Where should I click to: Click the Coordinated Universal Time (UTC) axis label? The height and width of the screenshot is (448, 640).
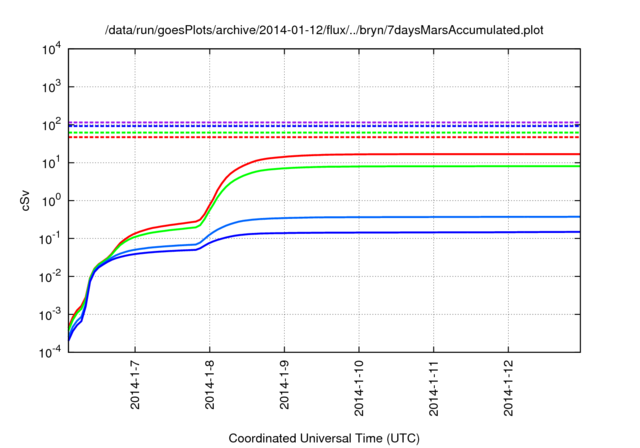point(324,438)
